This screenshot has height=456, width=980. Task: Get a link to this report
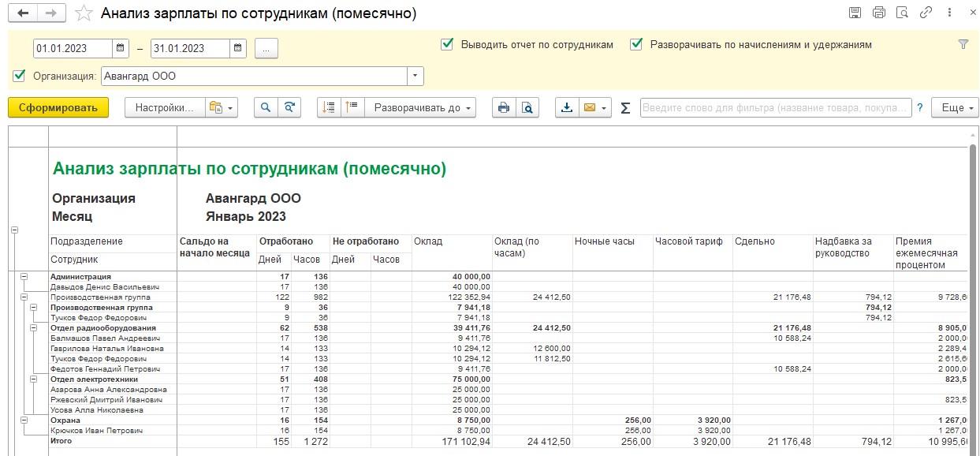pyautogui.click(x=926, y=13)
